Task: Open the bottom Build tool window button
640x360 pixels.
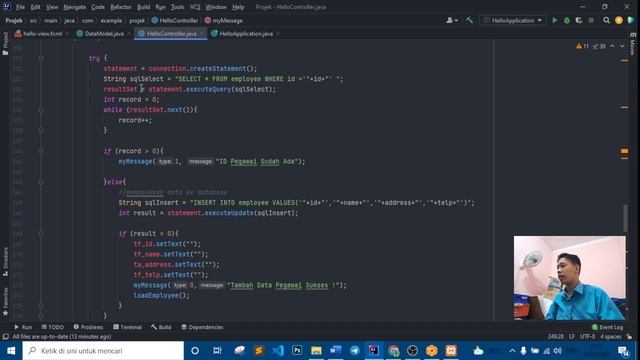Action: click(161, 327)
